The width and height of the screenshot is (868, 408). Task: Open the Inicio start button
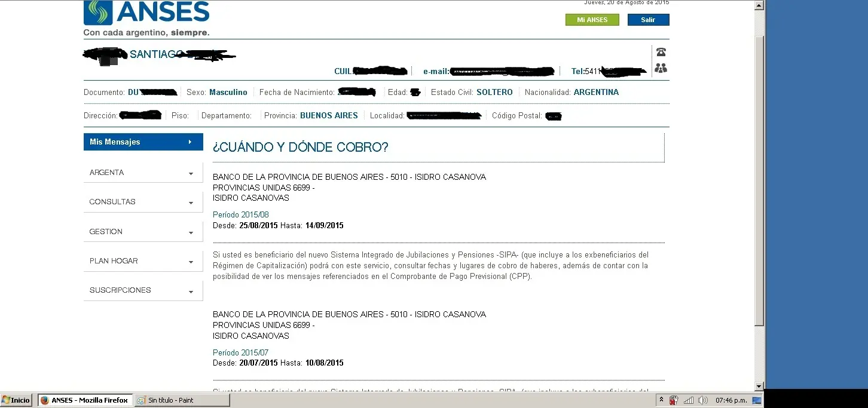tap(16, 400)
